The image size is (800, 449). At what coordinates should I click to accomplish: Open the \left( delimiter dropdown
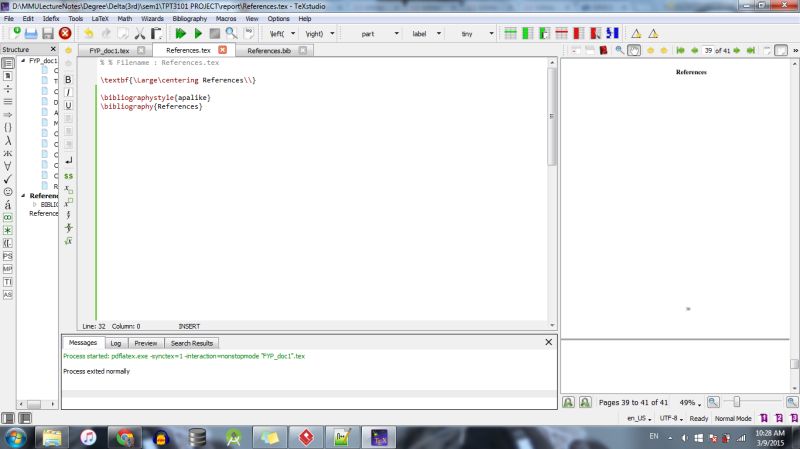click(293, 34)
